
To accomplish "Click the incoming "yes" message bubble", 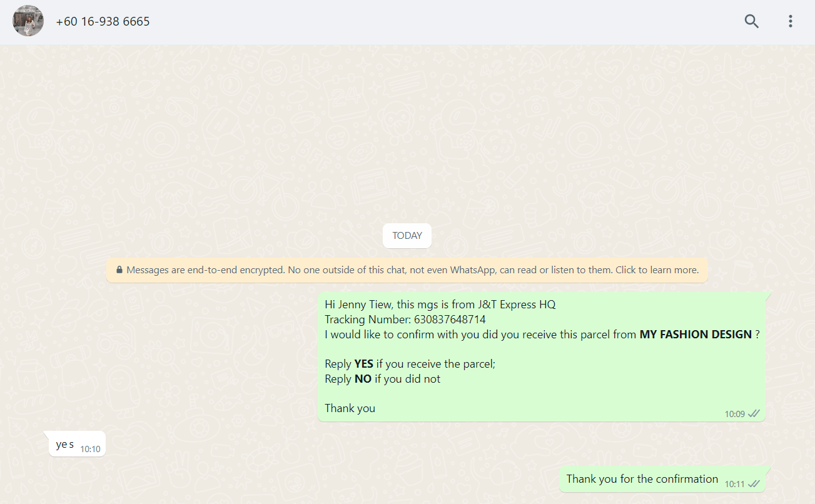I will click(x=65, y=445).
